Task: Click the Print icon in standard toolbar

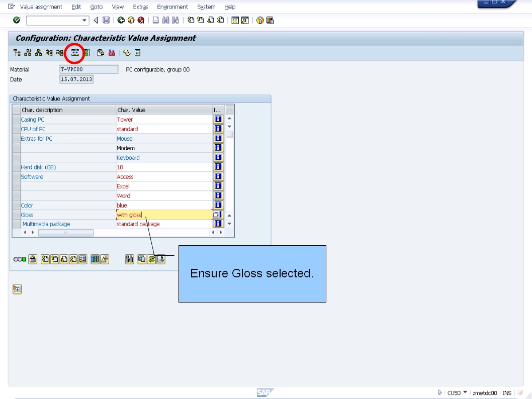Action: click(156, 21)
